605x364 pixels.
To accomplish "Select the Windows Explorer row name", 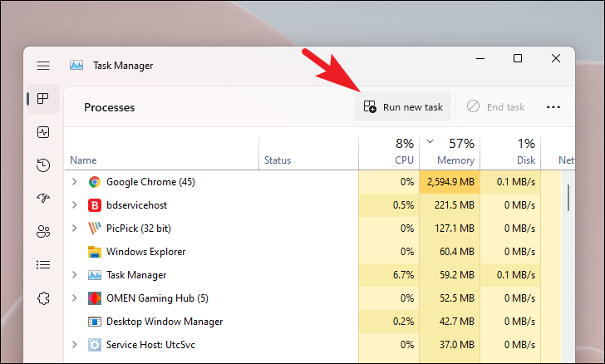I will click(x=146, y=252).
